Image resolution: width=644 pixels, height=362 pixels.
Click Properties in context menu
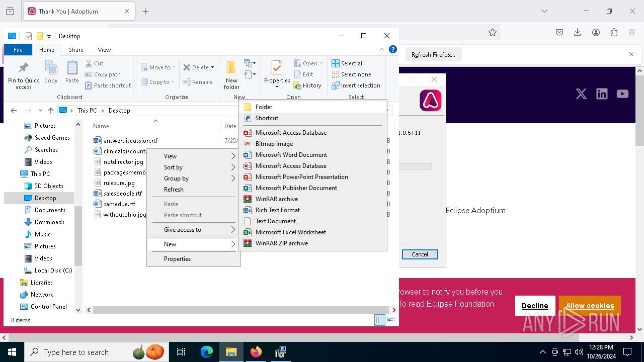[194, 259]
